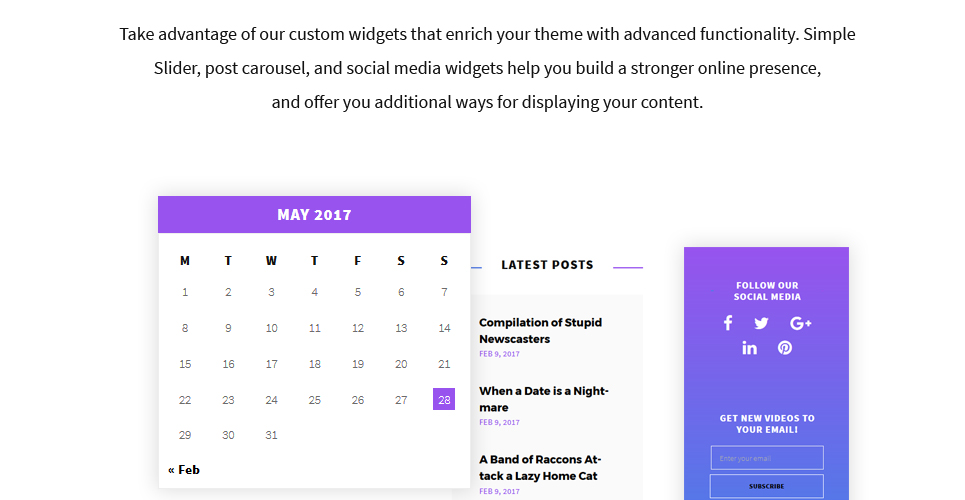Open post Compilation of Stupid Newscasters
The width and height of the screenshot is (965, 500).
coord(540,331)
